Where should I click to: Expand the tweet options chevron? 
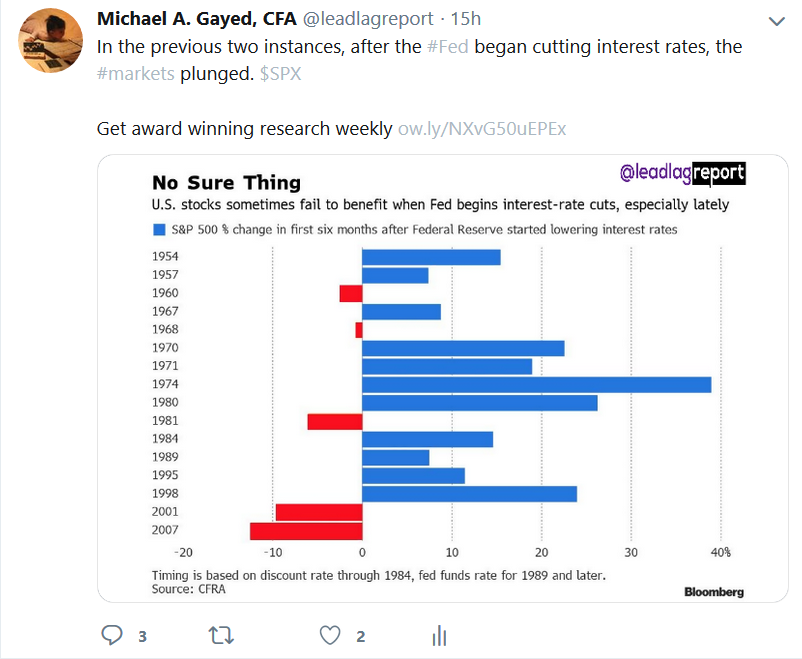(x=776, y=21)
